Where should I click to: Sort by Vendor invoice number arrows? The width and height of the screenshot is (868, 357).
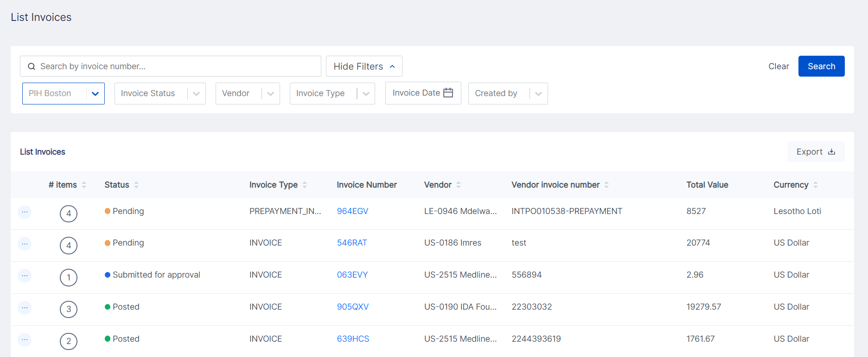tap(606, 185)
